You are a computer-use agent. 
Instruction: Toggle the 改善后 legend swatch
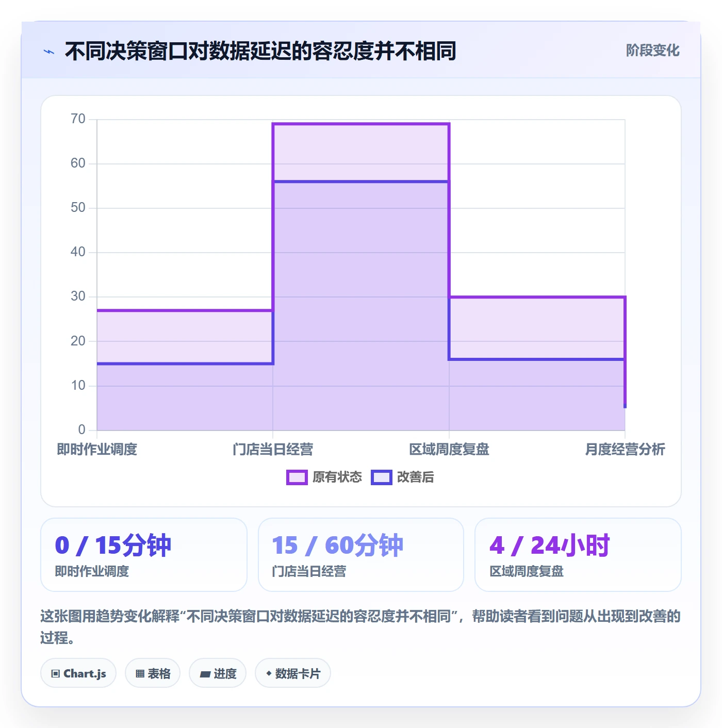[x=382, y=477]
